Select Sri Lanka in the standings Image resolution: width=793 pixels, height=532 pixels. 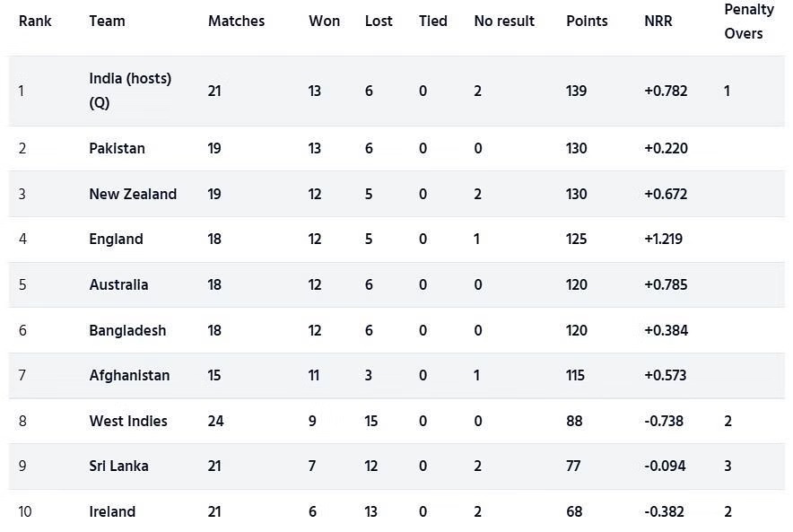[x=118, y=466]
